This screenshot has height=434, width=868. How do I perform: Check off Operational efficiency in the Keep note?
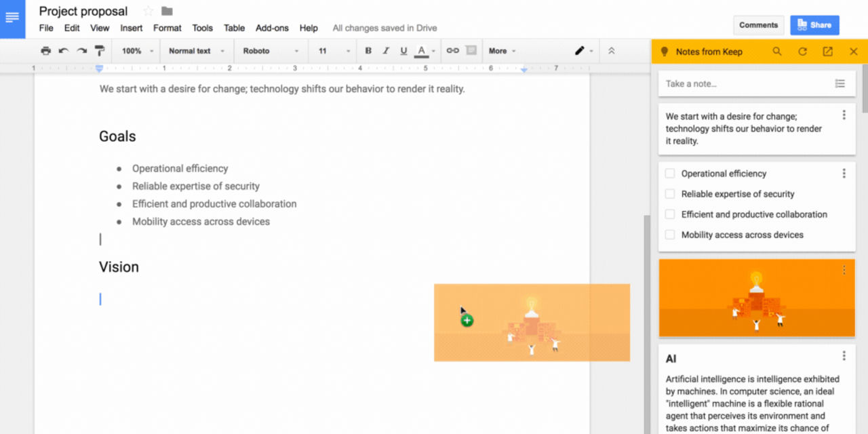pyautogui.click(x=669, y=173)
